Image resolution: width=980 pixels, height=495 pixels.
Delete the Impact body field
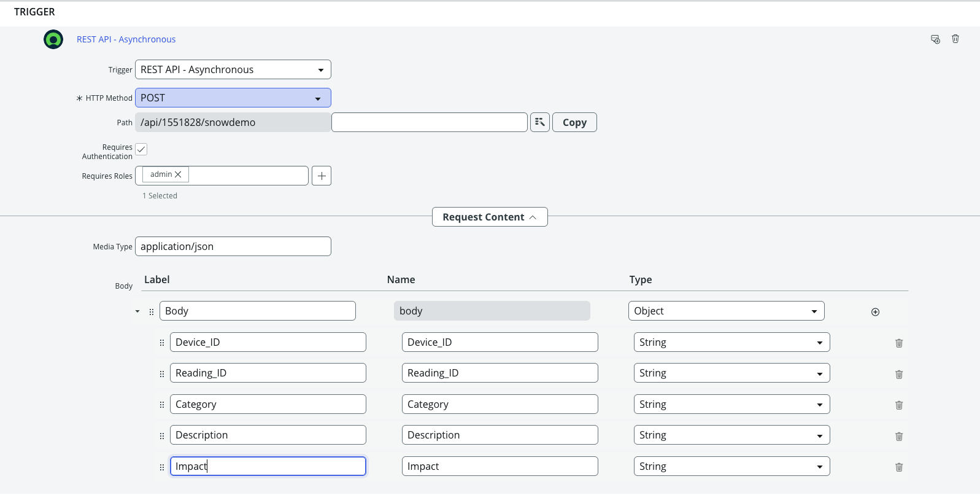click(899, 467)
